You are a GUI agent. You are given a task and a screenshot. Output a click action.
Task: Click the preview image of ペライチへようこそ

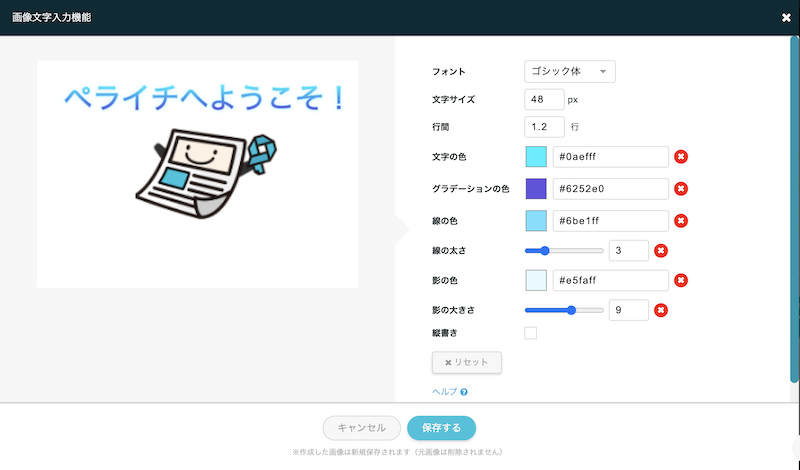(x=197, y=174)
